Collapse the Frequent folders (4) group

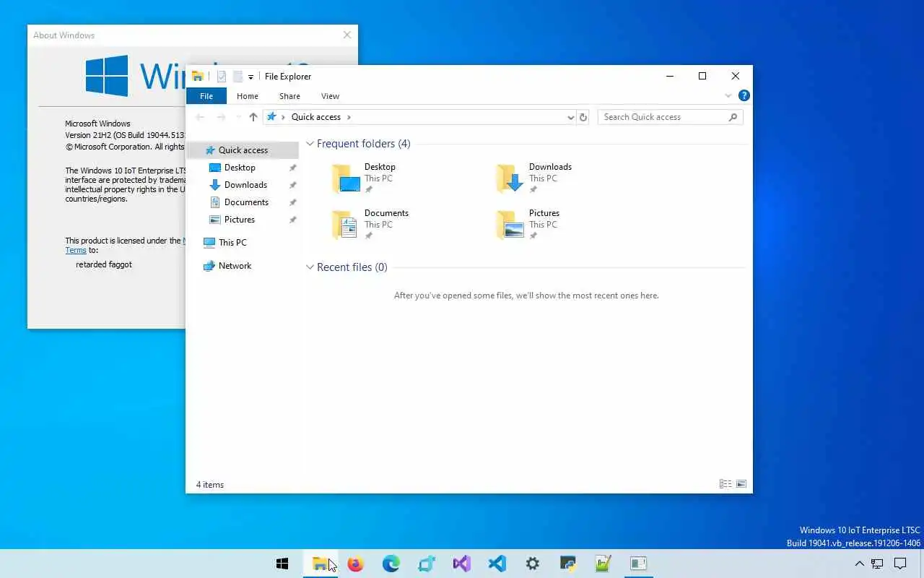(x=310, y=144)
